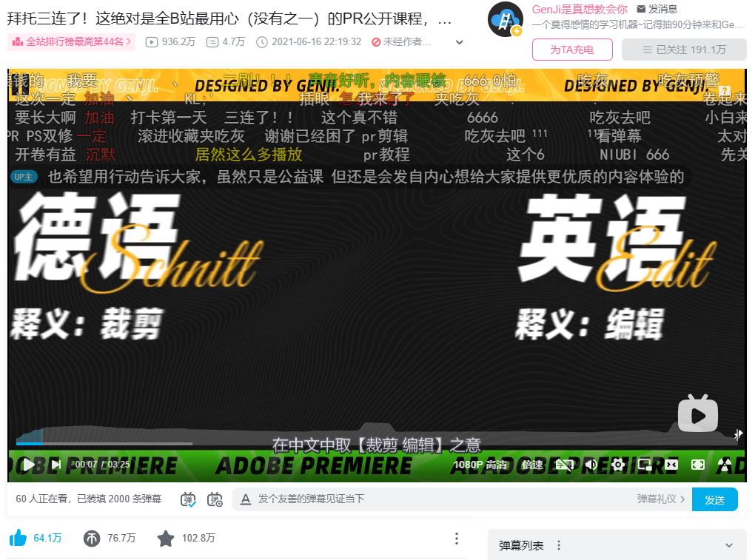The image size is (755, 560).
Task: Click the 为TA充电 button
Action: [572, 50]
